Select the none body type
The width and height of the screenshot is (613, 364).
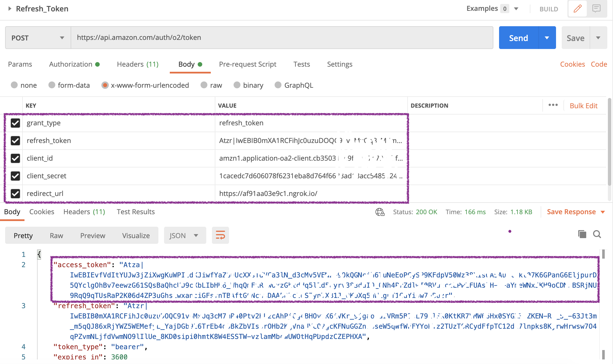coord(14,85)
